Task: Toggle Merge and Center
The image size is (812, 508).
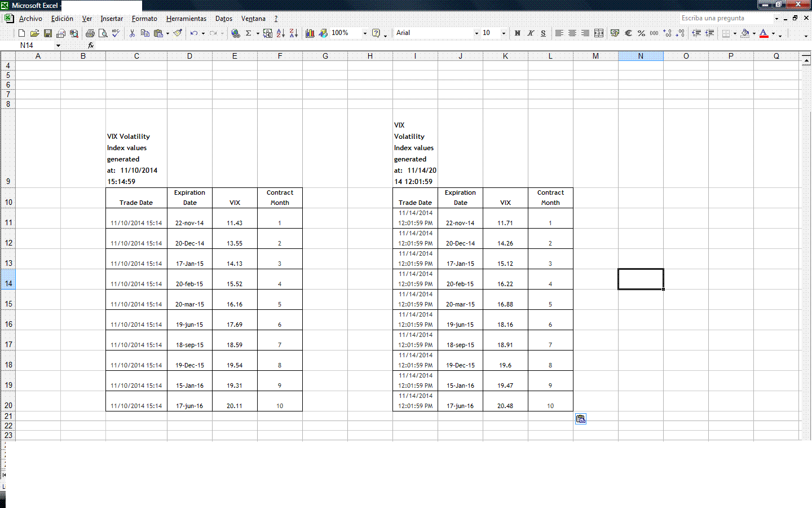Action: click(x=599, y=33)
